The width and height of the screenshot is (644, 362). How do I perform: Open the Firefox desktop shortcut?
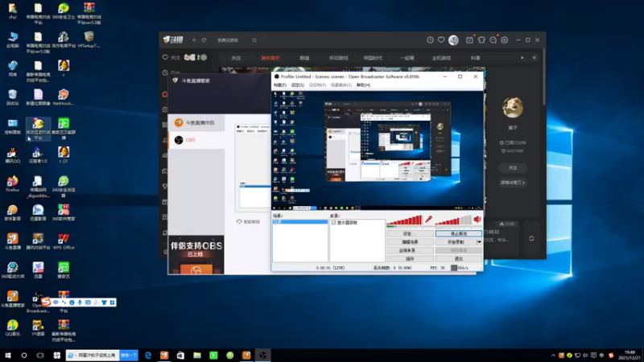[x=12, y=183]
